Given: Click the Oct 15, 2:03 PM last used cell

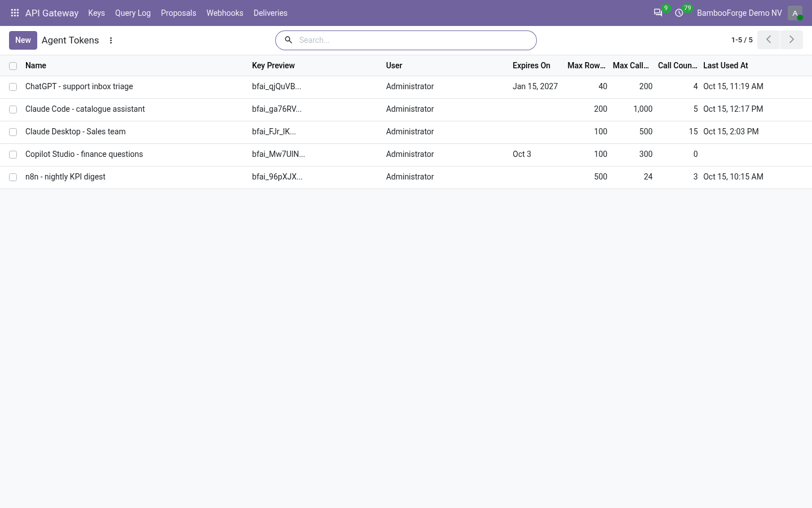Looking at the screenshot, I should point(731,132).
